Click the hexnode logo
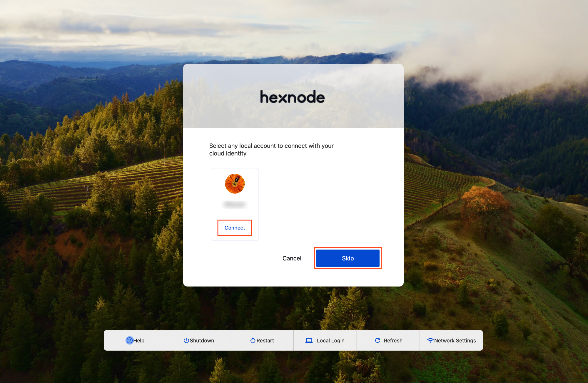Viewport: 588px width, 383px height. click(293, 97)
